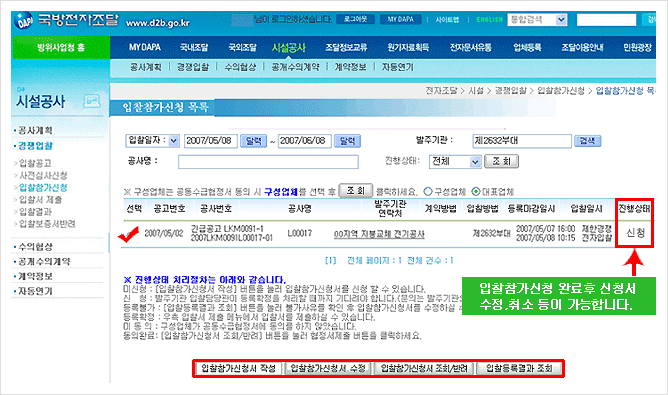Click page number [1] in pagination

(x=331, y=260)
